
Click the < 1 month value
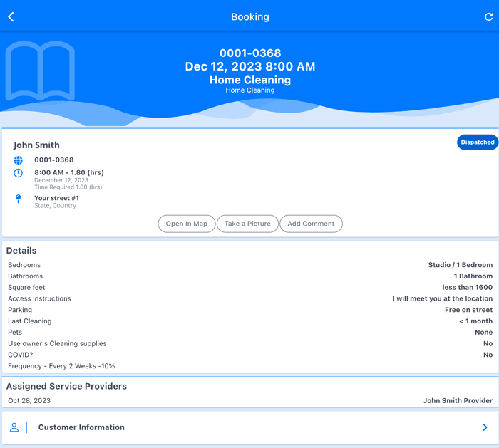click(x=475, y=321)
